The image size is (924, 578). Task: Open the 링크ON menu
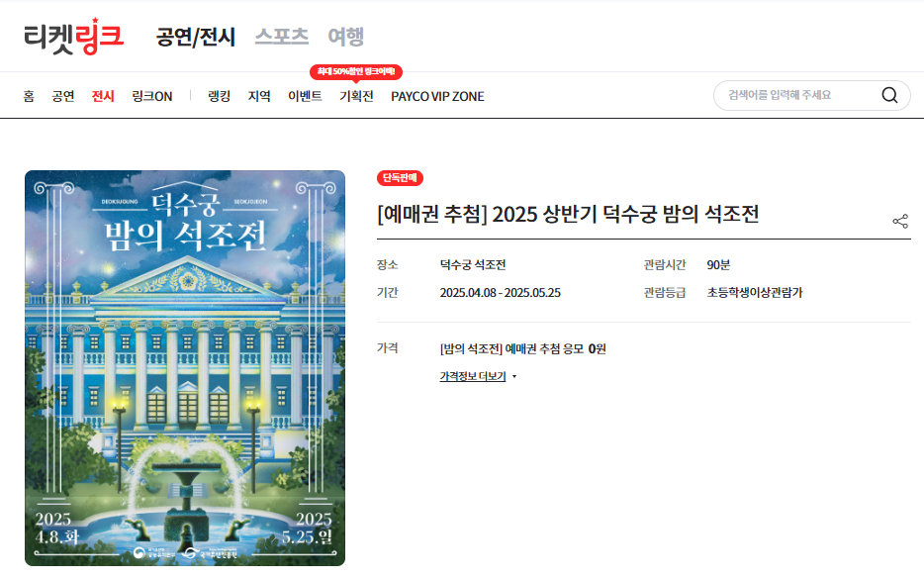point(152,96)
